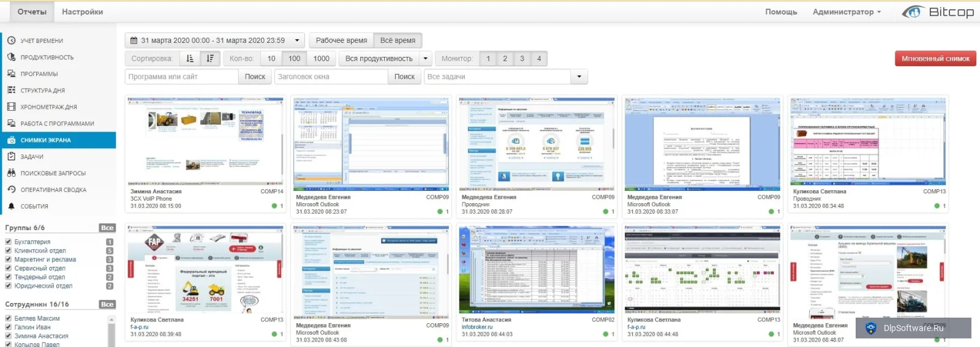
Task: Click the history icon beside Оперативная сводка
Action: pyautogui.click(x=11, y=190)
